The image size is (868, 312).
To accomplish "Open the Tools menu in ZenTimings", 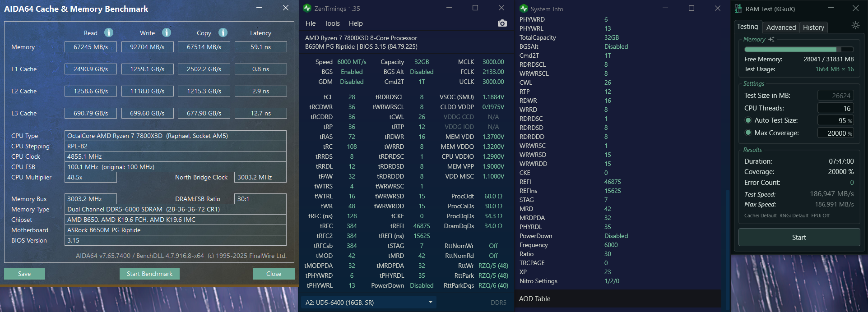I will (332, 23).
